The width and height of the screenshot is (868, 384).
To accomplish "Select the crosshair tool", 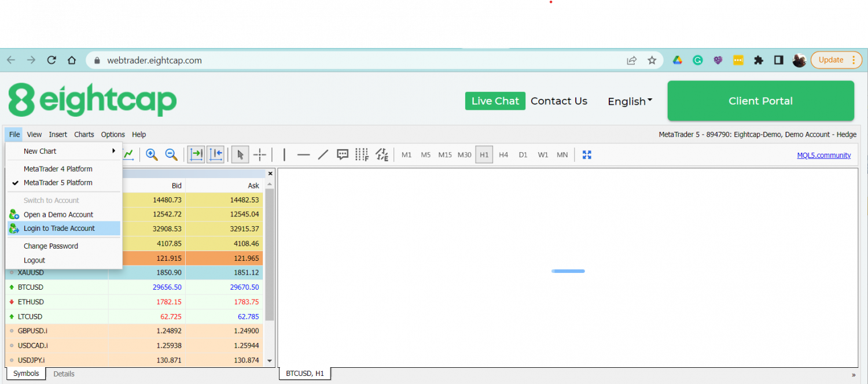I will click(x=260, y=154).
